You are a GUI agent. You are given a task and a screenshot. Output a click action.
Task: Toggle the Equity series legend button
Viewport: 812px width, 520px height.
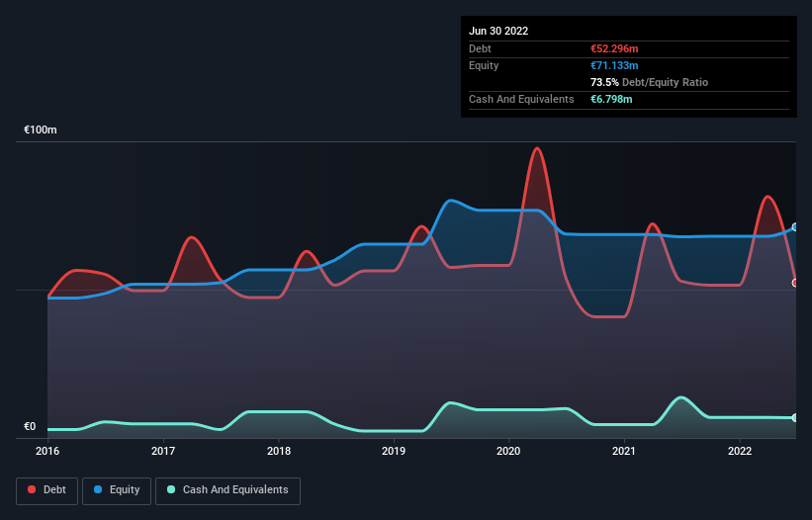(117, 490)
